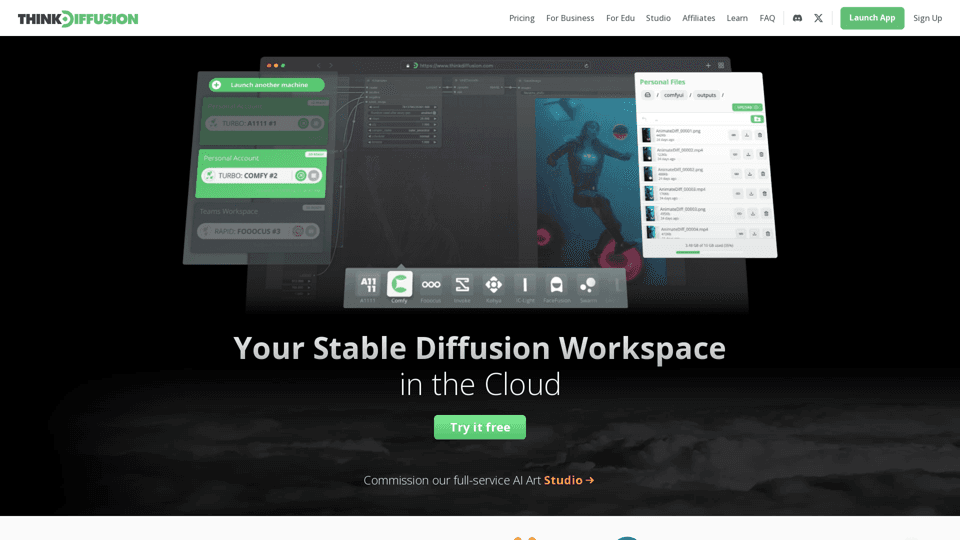Click the green new folder icon in Personal Files

(757, 119)
